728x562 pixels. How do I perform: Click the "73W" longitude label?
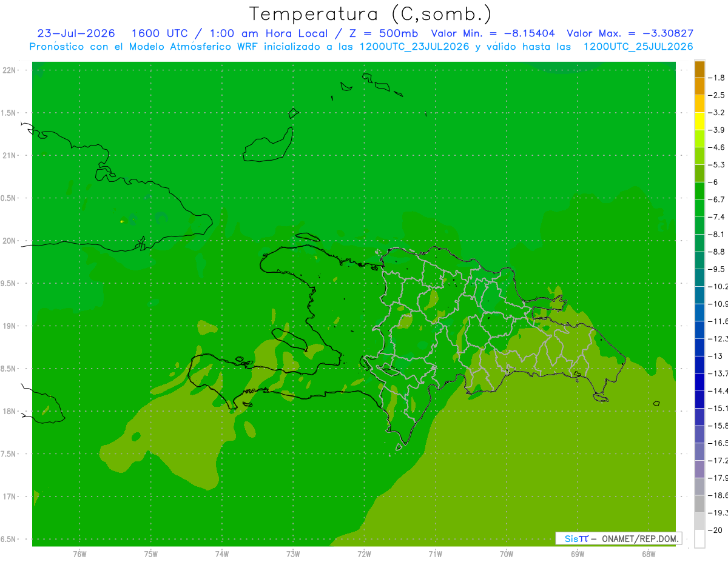point(293,554)
